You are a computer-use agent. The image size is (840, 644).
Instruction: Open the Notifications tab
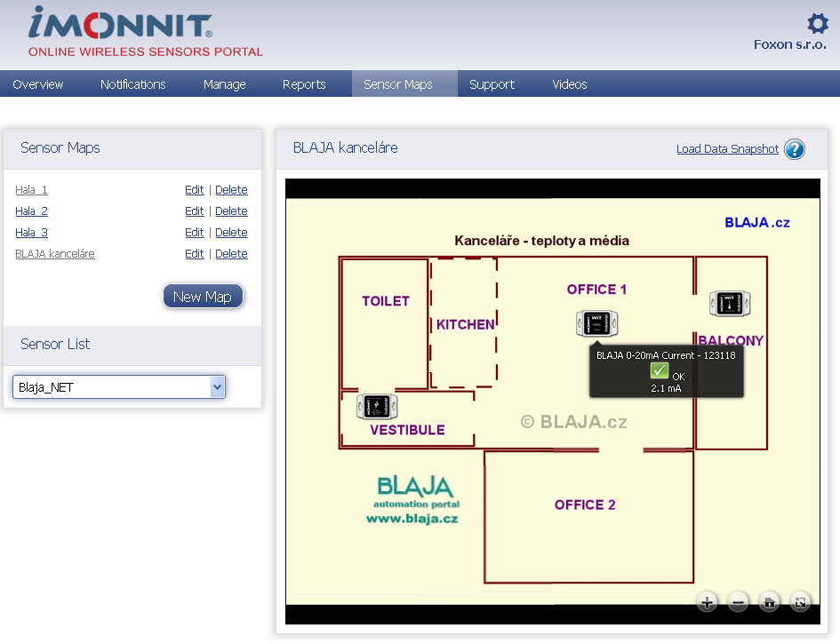[x=132, y=84]
